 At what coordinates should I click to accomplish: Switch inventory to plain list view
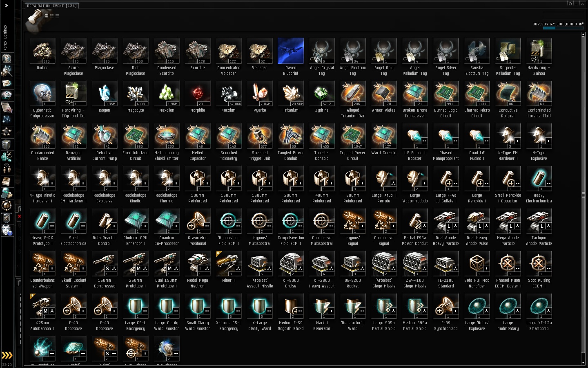coord(57,16)
